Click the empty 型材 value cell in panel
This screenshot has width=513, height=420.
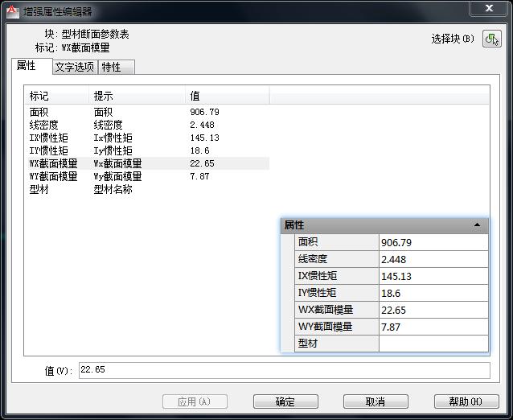[x=433, y=344]
